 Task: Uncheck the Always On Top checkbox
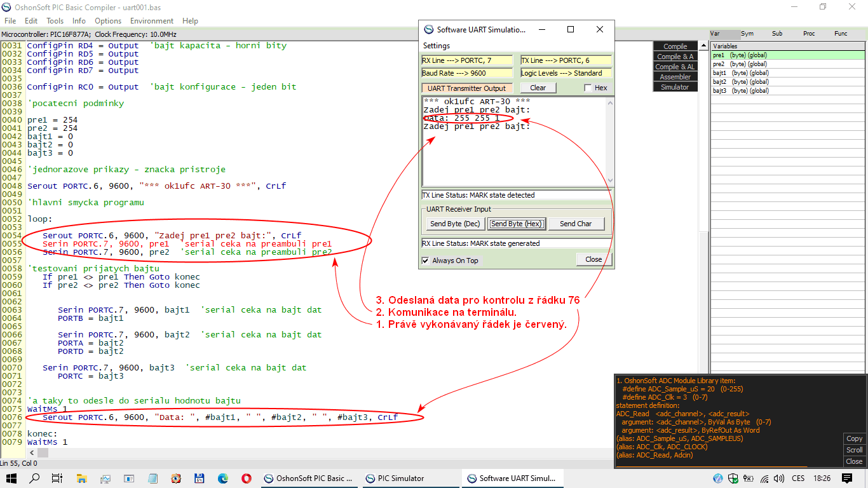click(426, 261)
